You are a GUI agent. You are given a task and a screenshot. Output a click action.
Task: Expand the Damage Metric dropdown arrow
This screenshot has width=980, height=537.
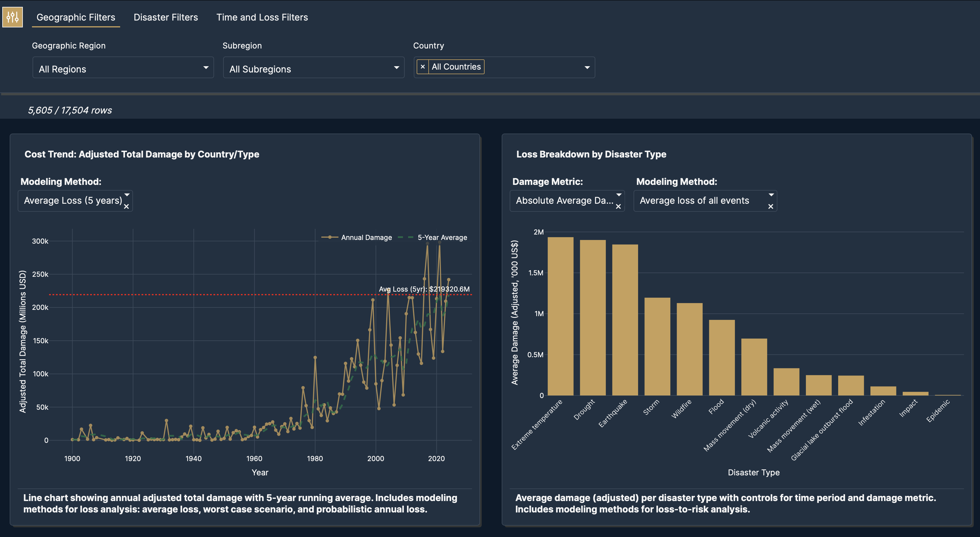click(619, 195)
